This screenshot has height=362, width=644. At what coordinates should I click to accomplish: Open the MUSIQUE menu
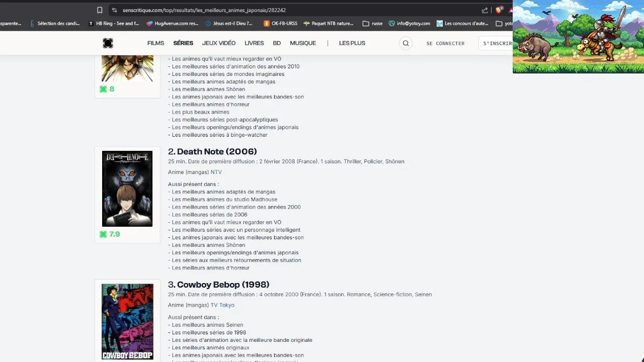[x=303, y=43]
